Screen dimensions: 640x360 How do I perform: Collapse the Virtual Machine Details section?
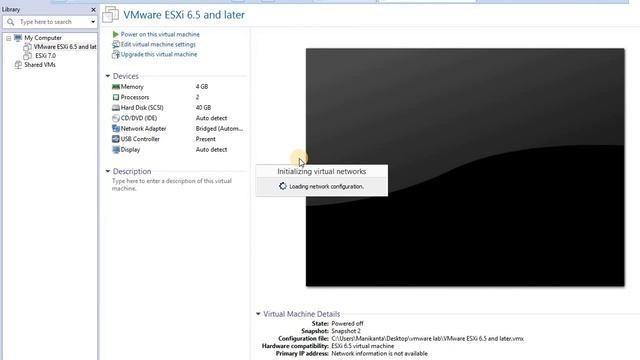(258, 314)
